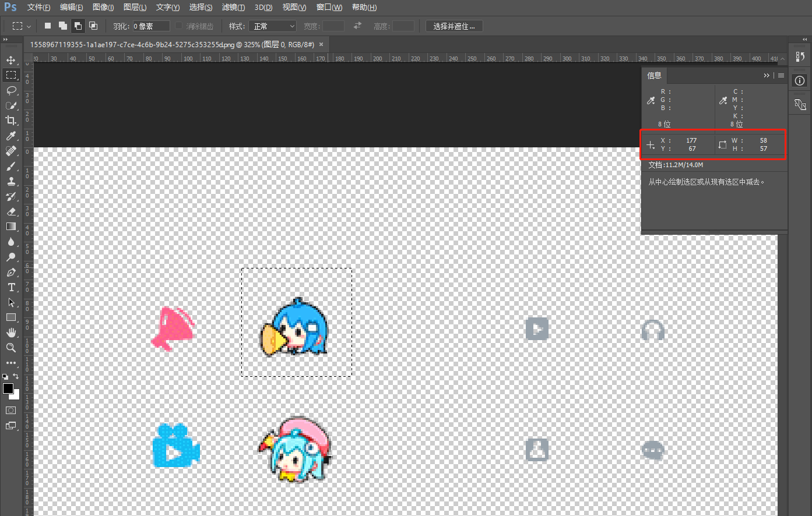Select the Eyedropper tool in toolbox
Viewport: 812px width, 516px height.
click(11, 136)
